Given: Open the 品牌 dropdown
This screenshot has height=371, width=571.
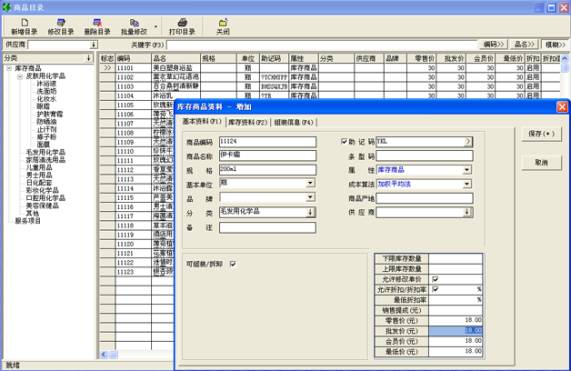Looking at the screenshot, I should click(x=310, y=197).
